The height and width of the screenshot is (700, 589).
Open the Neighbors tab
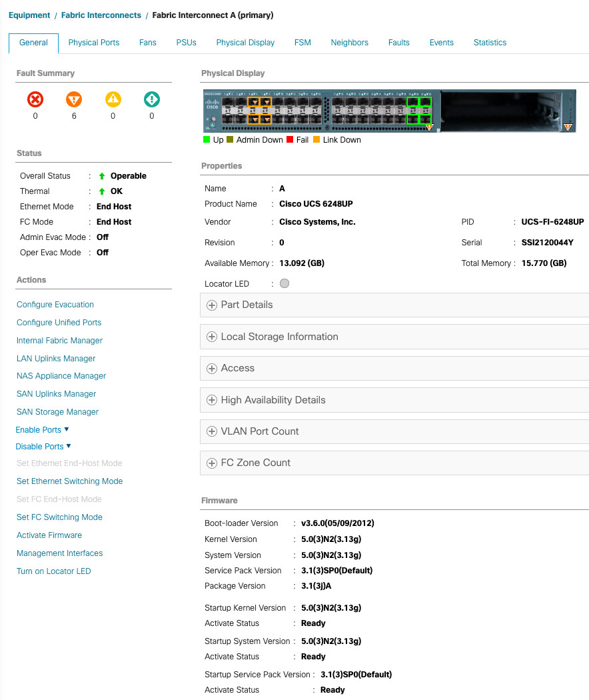(349, 43)
